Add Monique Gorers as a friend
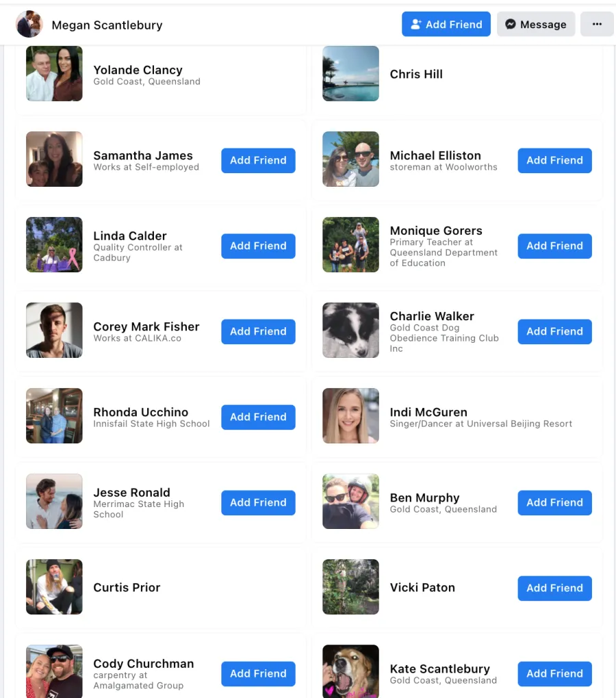 (554, 246)
